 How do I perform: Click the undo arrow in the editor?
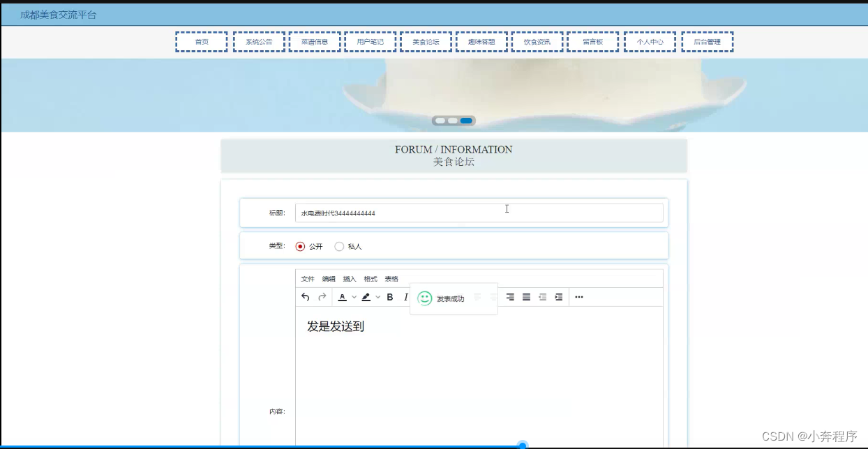[x=305, y=297]
